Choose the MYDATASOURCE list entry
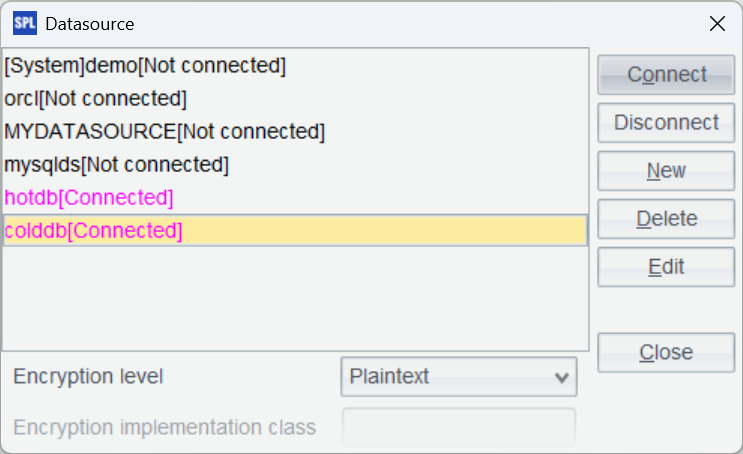This screenshot has height=454, width=743. (x=164, y=131)
